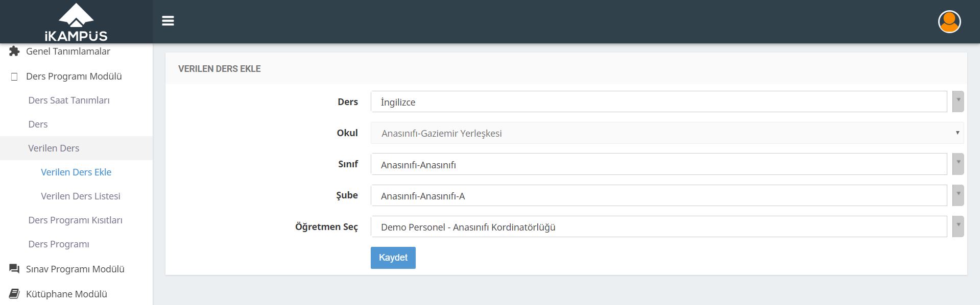
Task: Toggle the hamburger menu icon
Action: [x=168, y=21]
